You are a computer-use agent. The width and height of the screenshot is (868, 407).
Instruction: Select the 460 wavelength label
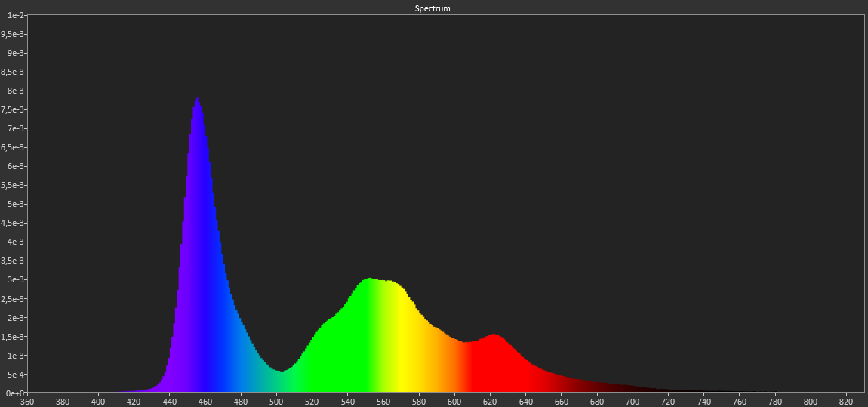pyautogui.click(x=205, y=401)
